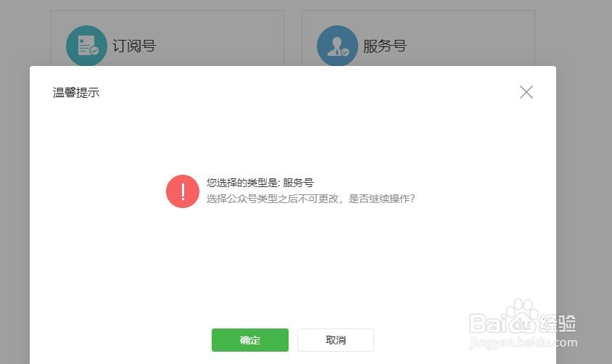This screenshot has width=612, height=364.
Task: Select the 订阅号 account type icon
Action: click(86, 46)
